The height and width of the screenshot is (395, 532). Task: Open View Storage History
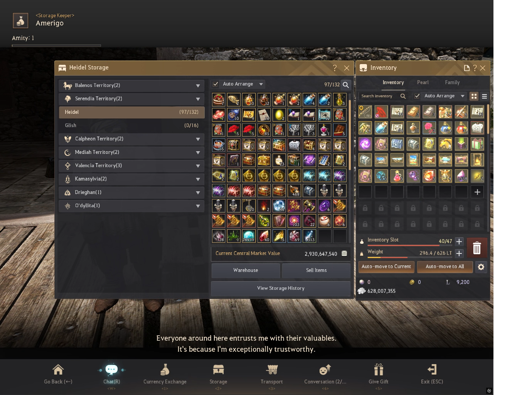click(x=281, y=288)
